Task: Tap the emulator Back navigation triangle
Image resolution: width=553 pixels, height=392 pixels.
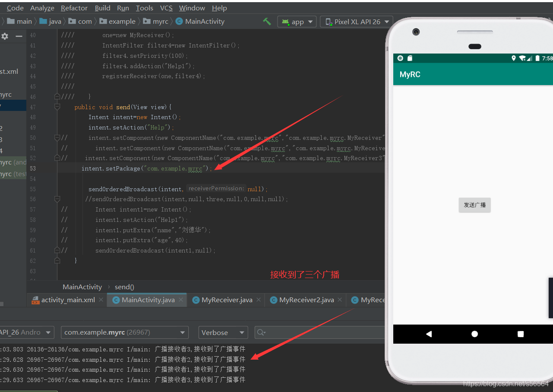Action: [x=429, y=334]
